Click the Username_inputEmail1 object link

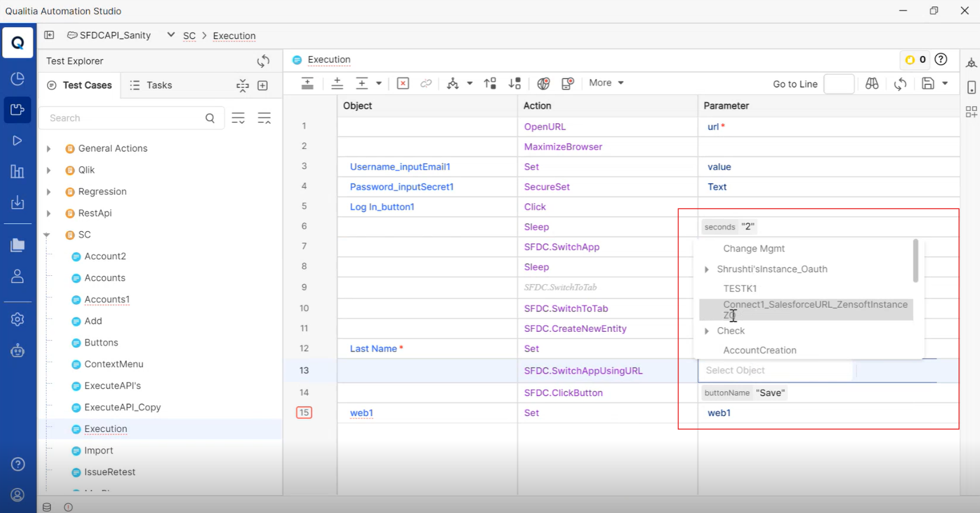[x=400, y=167]
